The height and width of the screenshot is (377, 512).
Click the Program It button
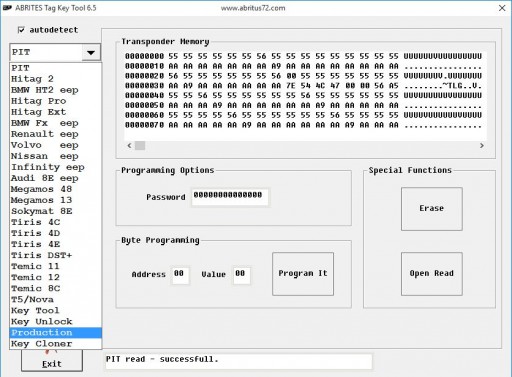pyautogui.click(x=303, y=274)
